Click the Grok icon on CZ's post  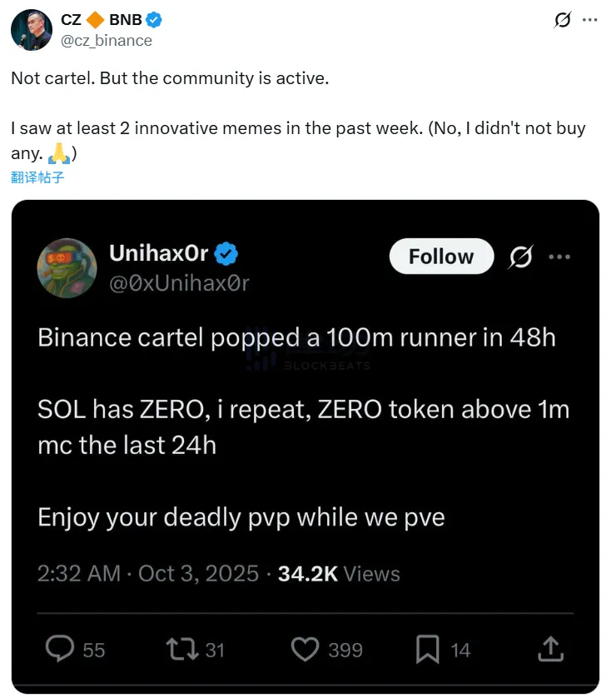point(563,18)
